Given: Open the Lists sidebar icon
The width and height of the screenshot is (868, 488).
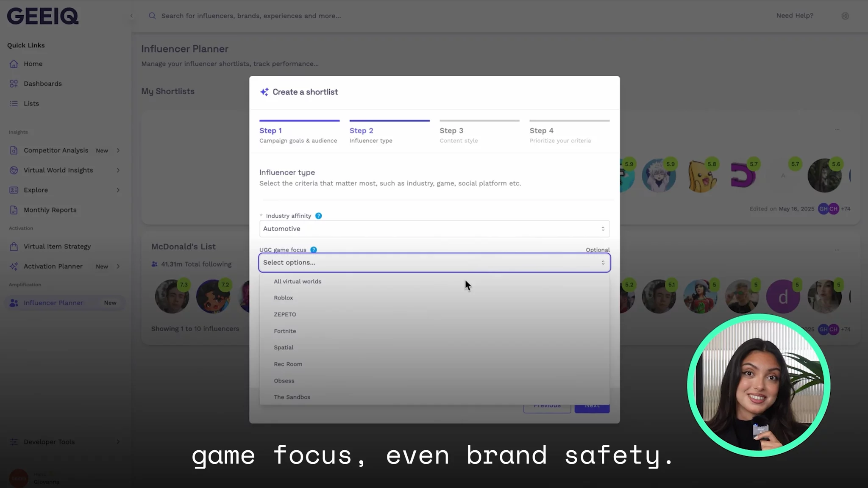Looking at the screenshot, I should [x=14, y=103].
